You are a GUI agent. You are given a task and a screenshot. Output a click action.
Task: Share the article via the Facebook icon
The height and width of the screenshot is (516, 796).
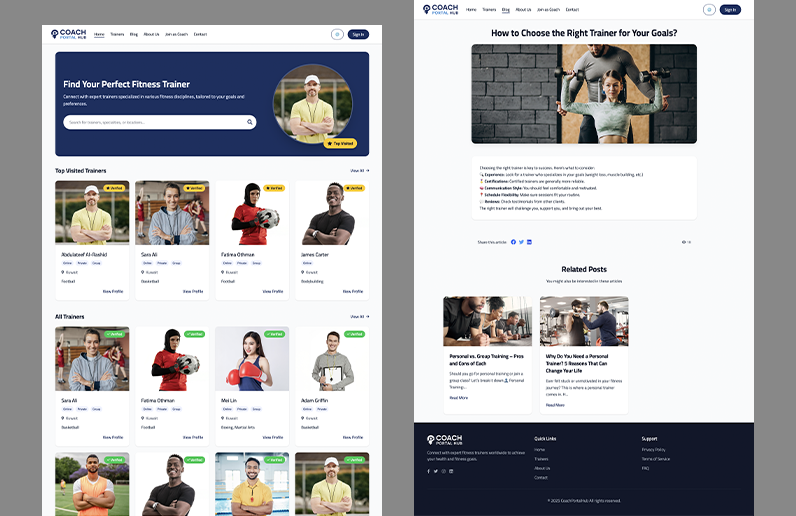coord(513,242)
